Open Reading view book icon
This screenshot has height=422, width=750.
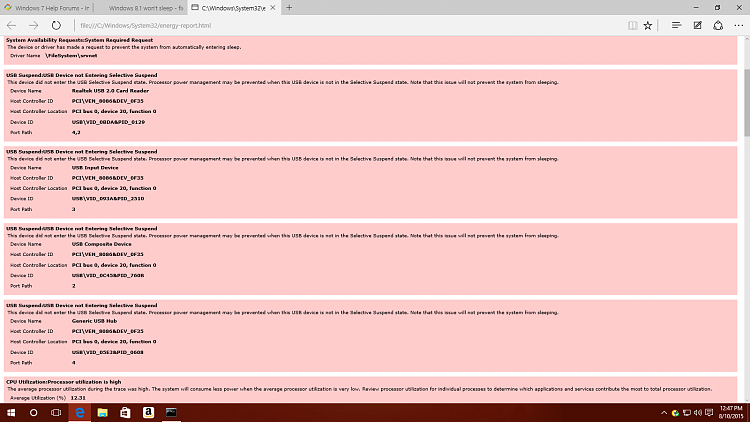click(632, 25)
